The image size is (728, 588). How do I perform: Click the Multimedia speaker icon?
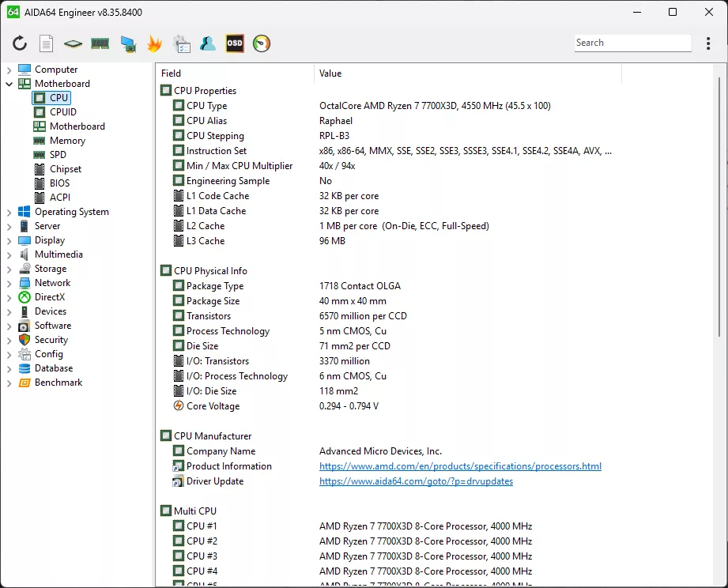click(x=25, y=254)
